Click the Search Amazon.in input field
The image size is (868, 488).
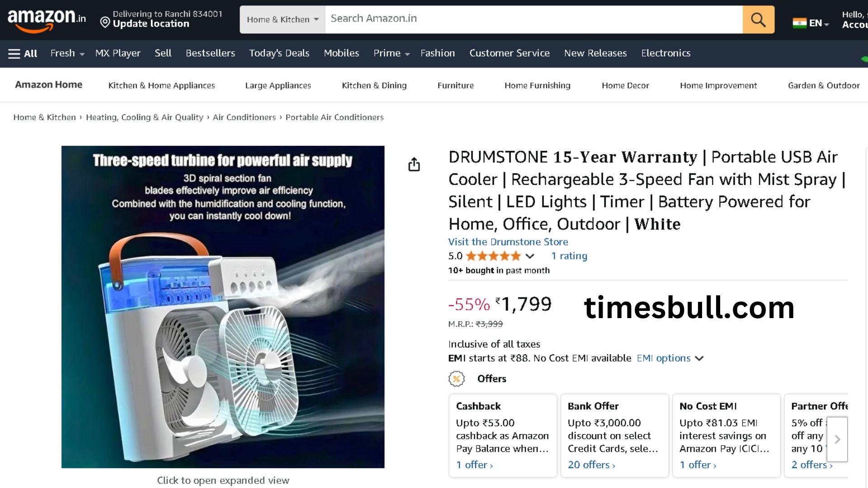(533, 19)
